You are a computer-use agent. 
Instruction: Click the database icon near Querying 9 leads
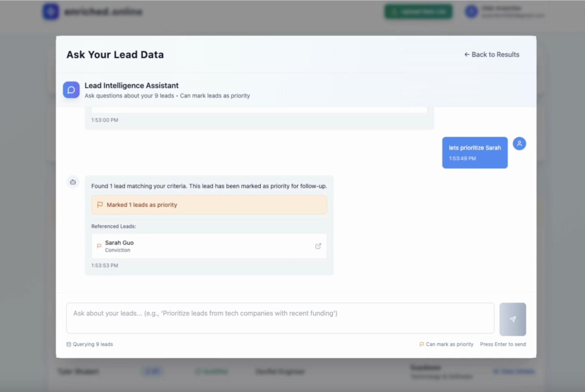(x=69, y=344)
